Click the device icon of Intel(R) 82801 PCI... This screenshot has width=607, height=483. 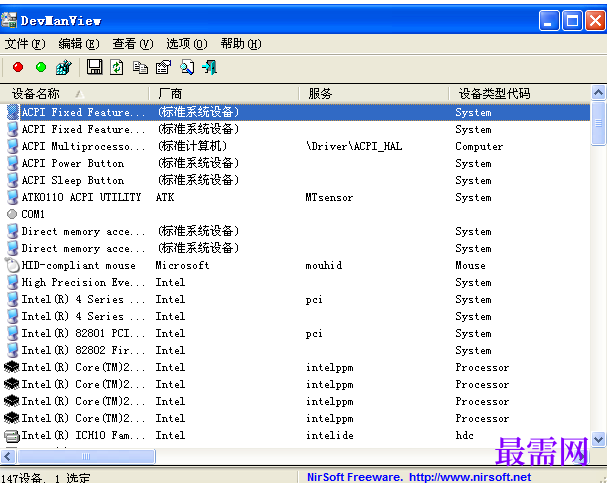[12, 333]
